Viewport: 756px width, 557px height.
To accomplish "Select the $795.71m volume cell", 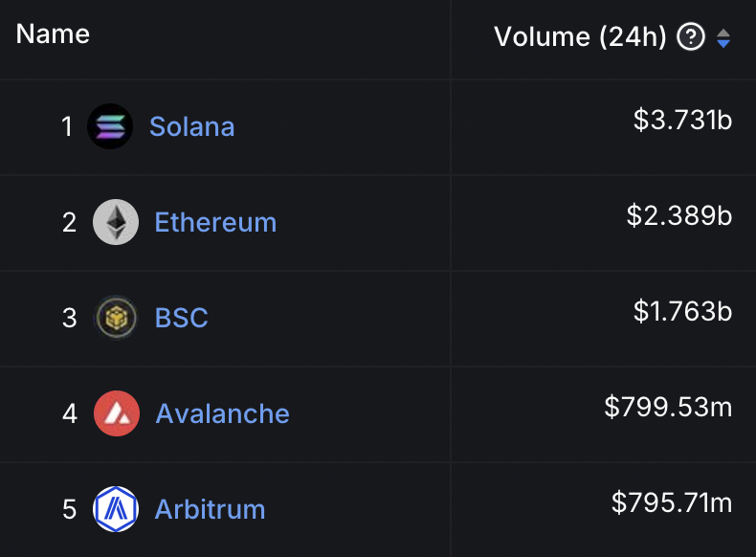I will tap(672, 502).
